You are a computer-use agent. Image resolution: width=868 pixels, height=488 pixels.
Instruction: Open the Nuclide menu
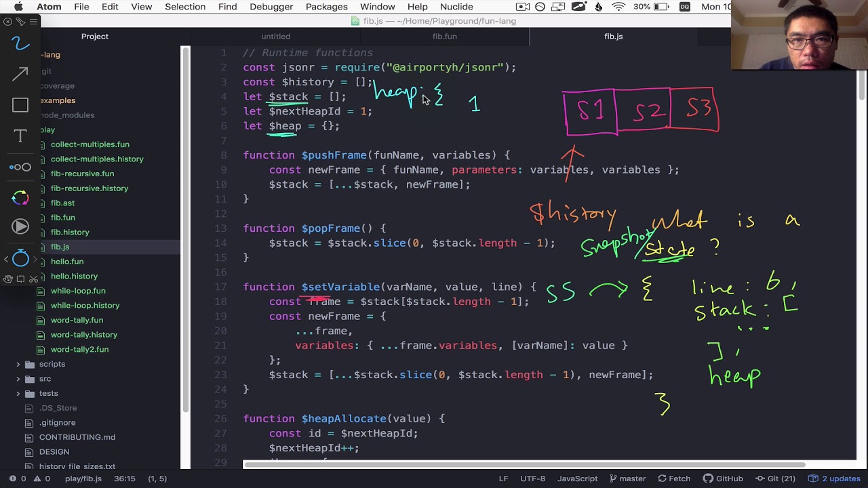(456, 7)
